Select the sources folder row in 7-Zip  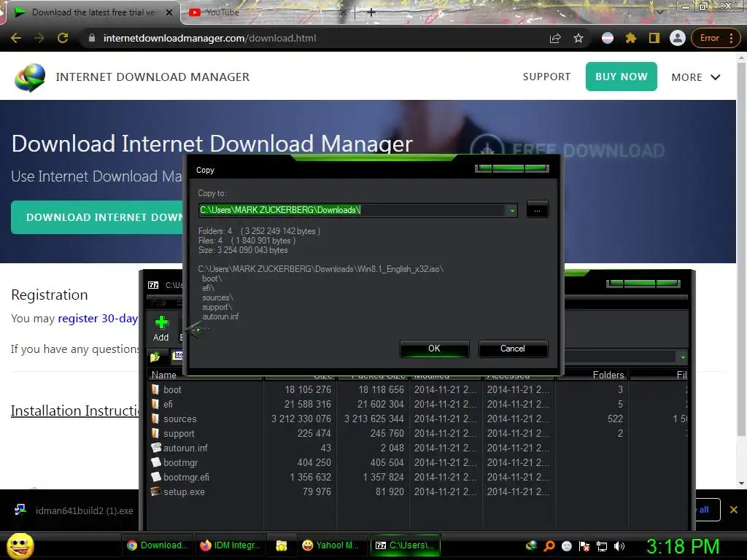[x=417, y=419]
